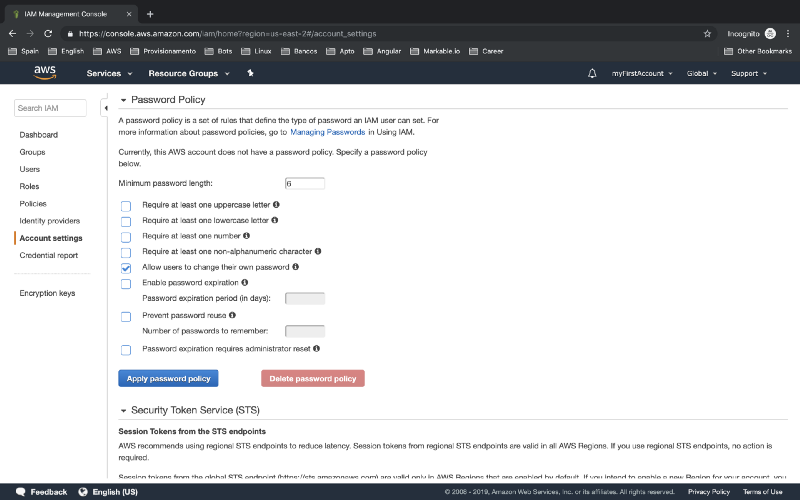Click info icon beside non-alphanumeric character requirement
Image resolution: width=800 pixels, height=500 pixels.
point(318,251)
